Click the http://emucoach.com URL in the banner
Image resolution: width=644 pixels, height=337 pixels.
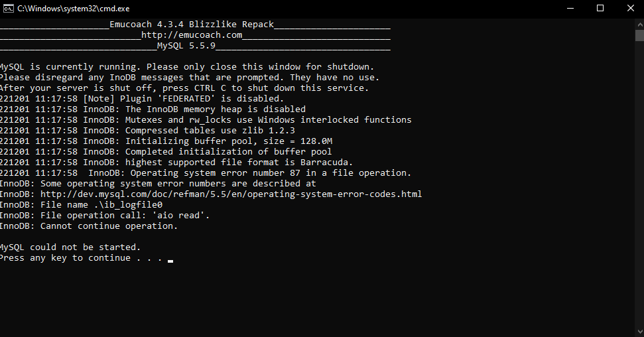192,35
